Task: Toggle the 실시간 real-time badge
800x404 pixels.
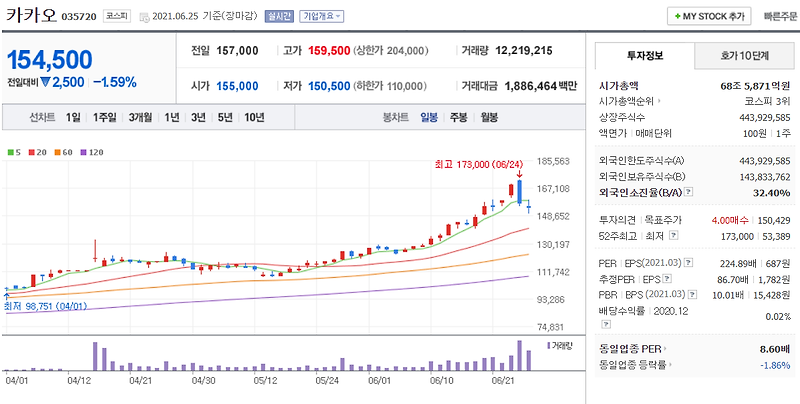Action: 279,16
